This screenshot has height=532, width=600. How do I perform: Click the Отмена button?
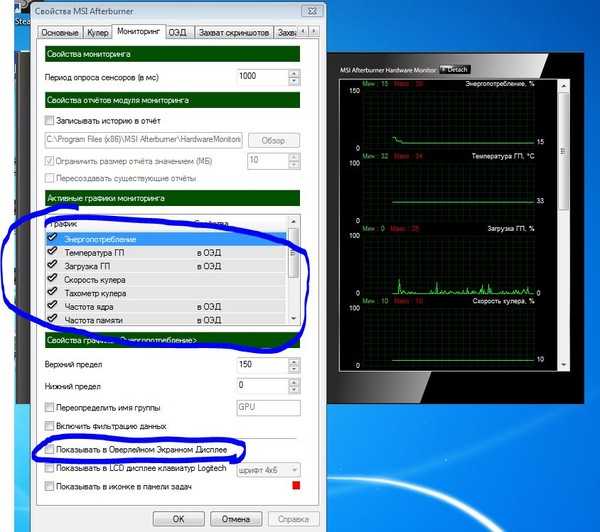tap(236, 519)
